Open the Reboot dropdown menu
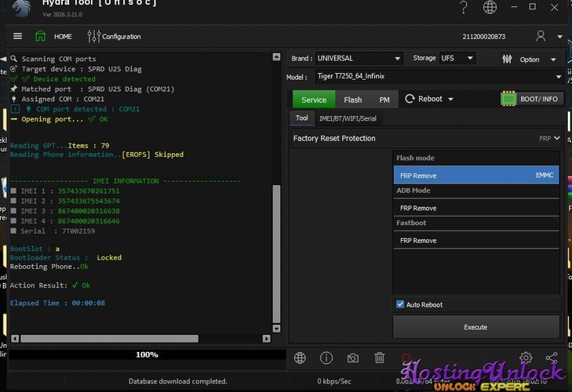 point(430,100)
